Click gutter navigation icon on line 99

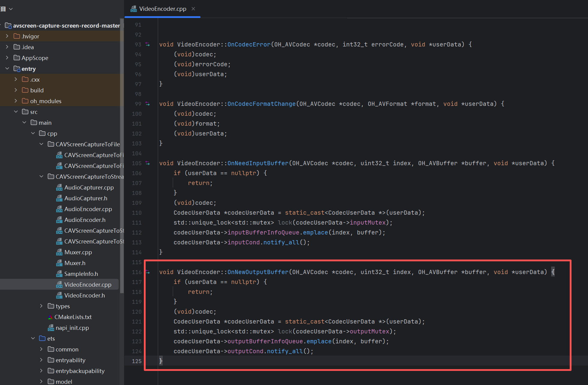click(147, 104)
